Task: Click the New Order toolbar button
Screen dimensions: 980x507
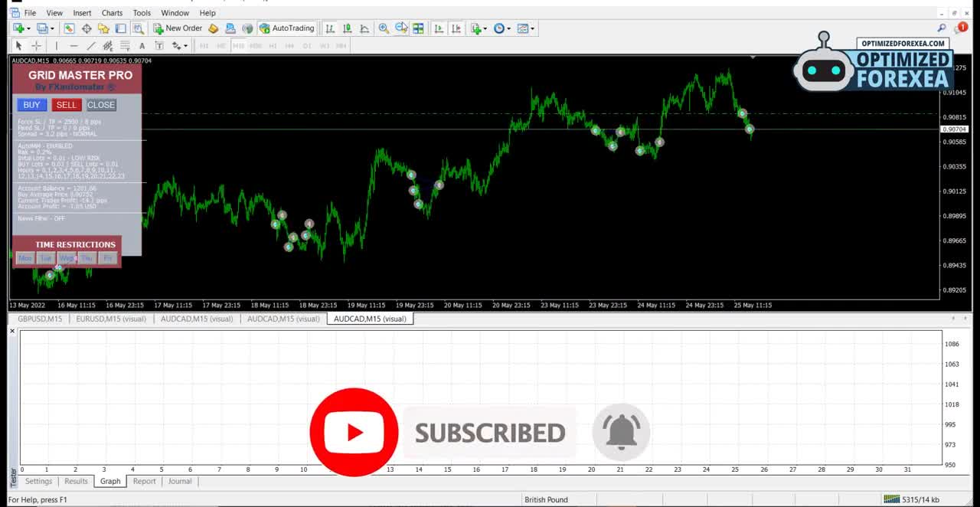Action: pos(178,28)
